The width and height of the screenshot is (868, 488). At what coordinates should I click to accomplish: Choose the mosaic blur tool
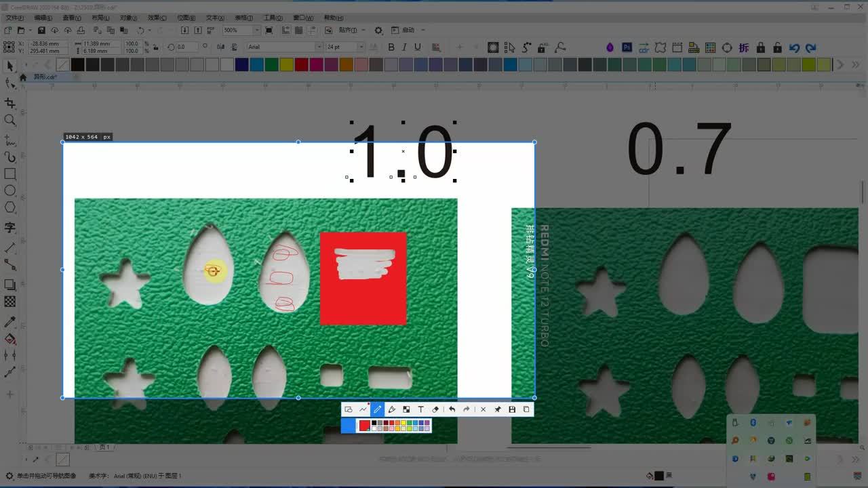tap(406, 409)
